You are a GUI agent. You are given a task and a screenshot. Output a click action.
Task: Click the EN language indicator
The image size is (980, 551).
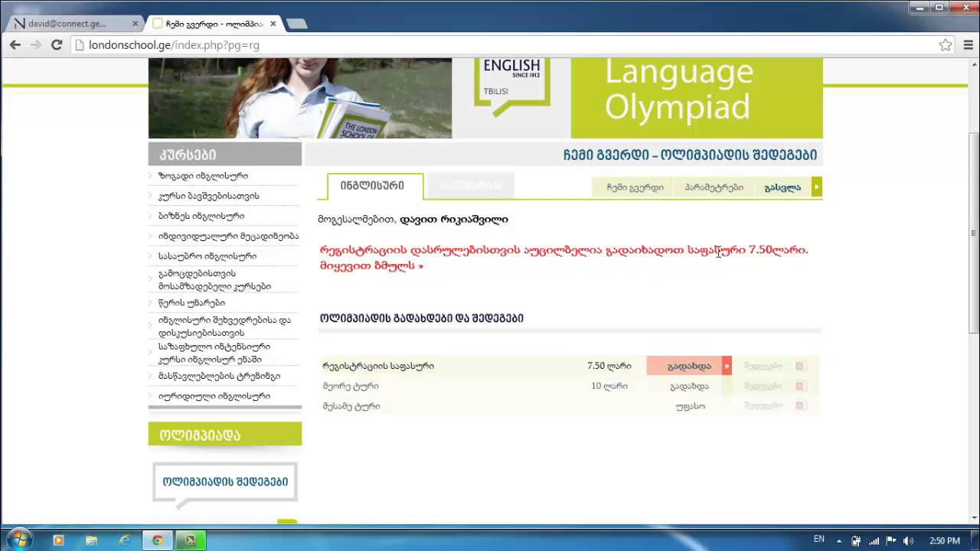pos(819,540)
